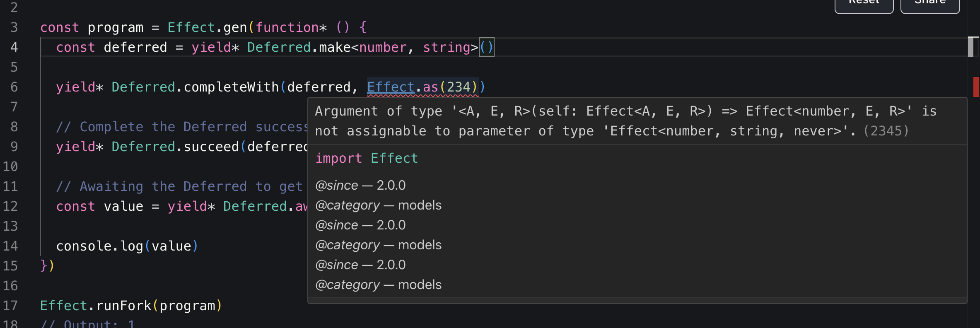
Task: Jump to the red error marker in the scrollbar
Action: [x=976, y=87]
